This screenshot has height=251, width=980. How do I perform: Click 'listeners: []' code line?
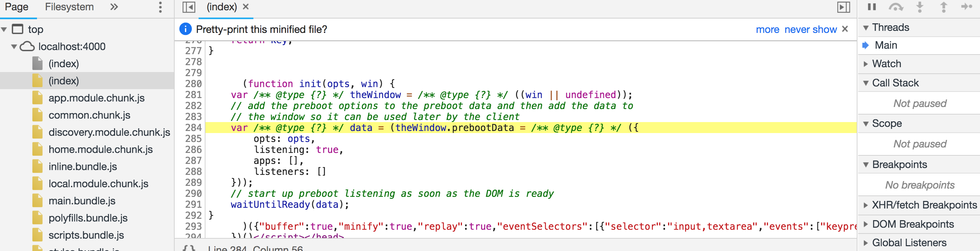click(290, 172)
